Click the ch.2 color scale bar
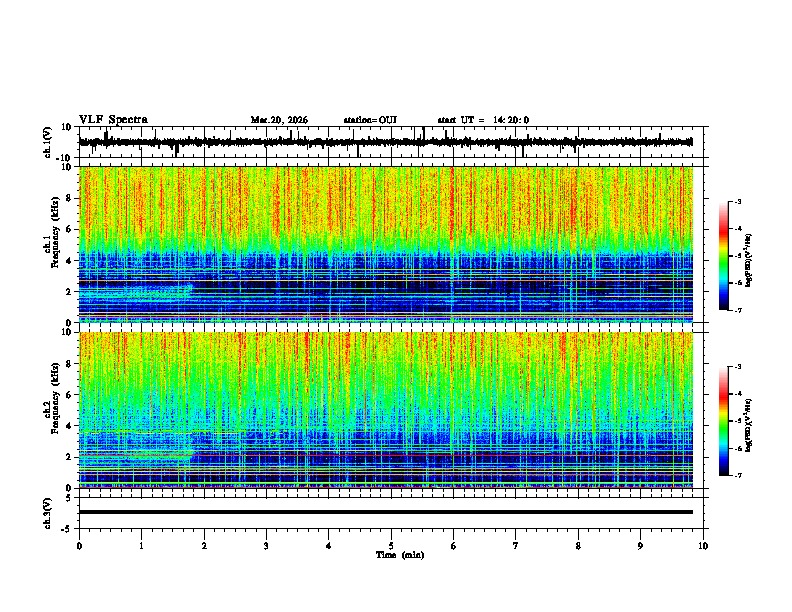792x612 pixels. (x=723, y=421)
